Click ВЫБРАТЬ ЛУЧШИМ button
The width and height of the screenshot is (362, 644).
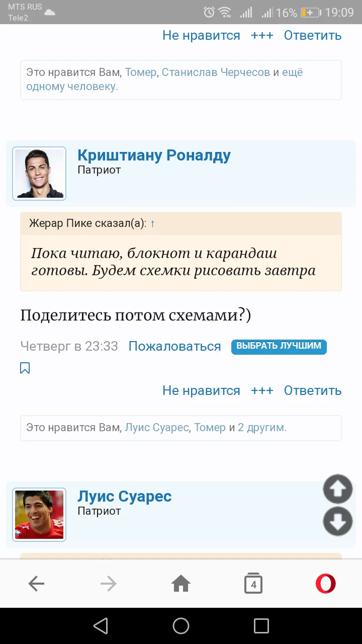point(279,346)
